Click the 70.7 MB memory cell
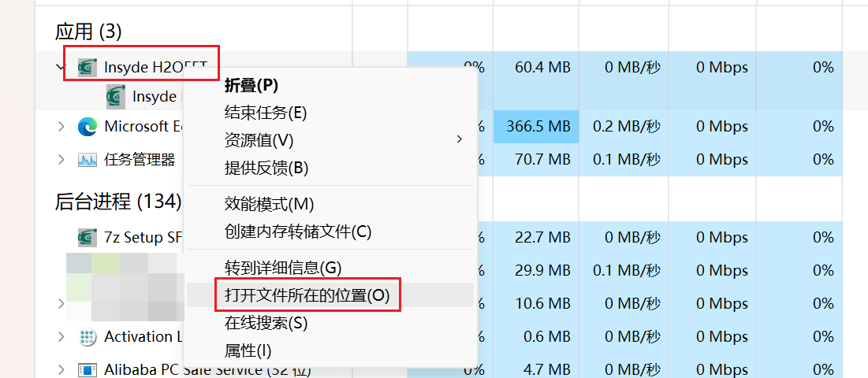 [x=536, y=160]
